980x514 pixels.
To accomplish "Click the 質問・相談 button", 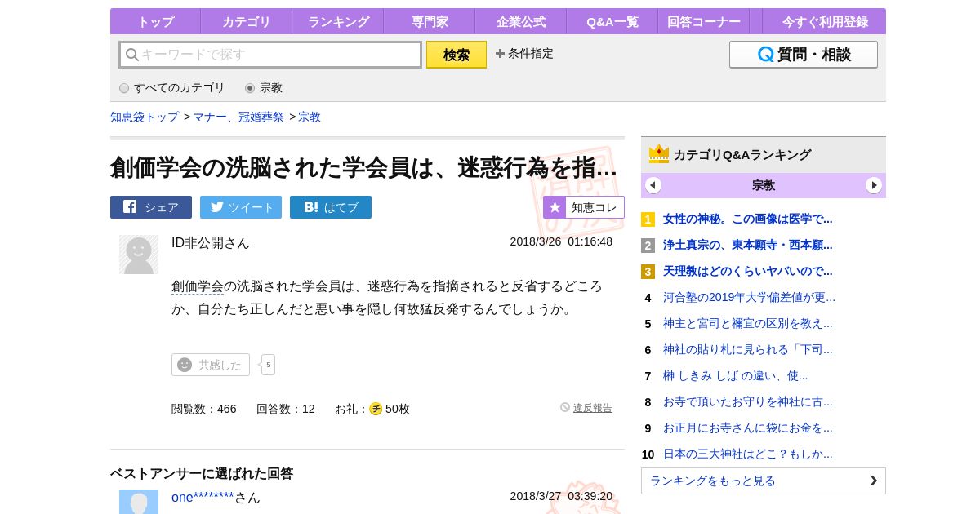I will 804,55.
